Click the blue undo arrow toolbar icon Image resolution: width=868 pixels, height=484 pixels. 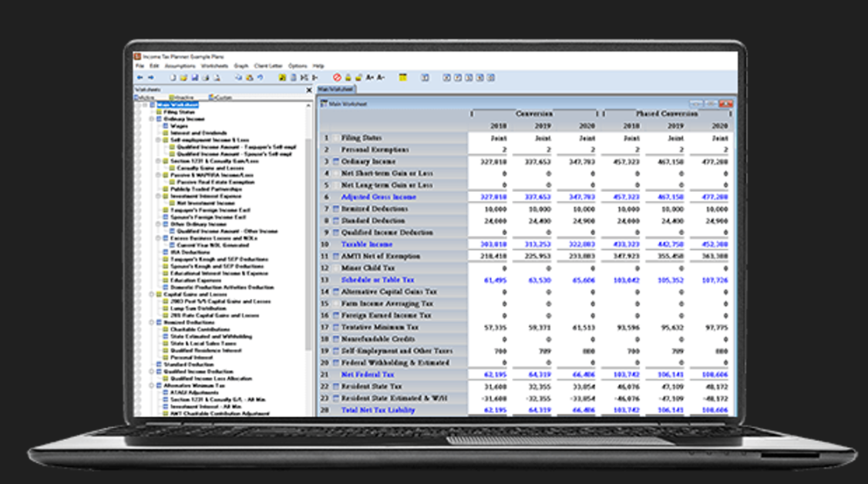[x=260, y=78]
